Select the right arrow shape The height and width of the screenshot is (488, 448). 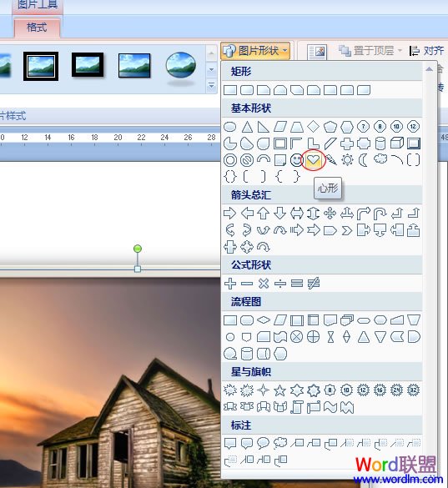pos(230,214)
